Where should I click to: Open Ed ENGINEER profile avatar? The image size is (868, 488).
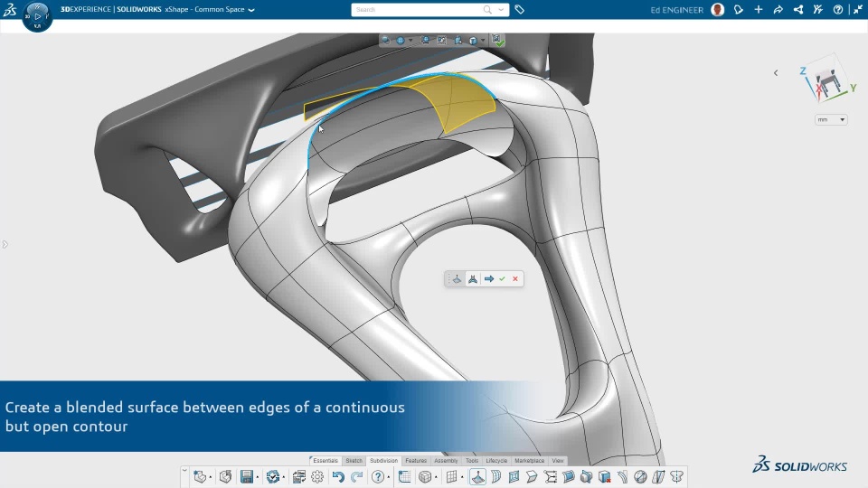(x=717, y=9)
